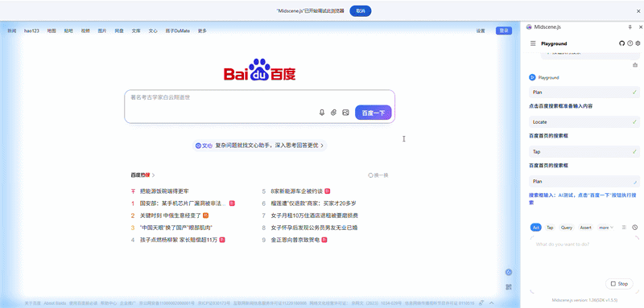Open 文库 in Baidu navigation

click(136, 31)
